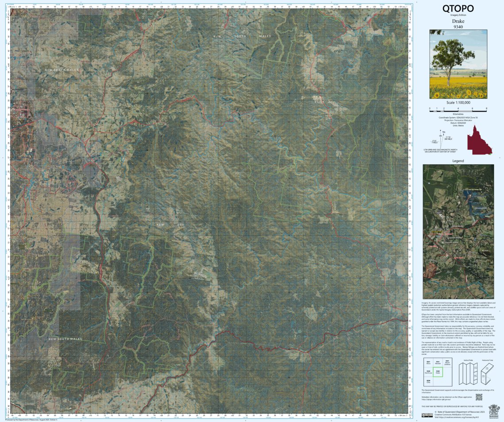Select the 9441 Mount Lindesay sheet
The height and width of the screenshot is (422, 504).
point(447,363)
